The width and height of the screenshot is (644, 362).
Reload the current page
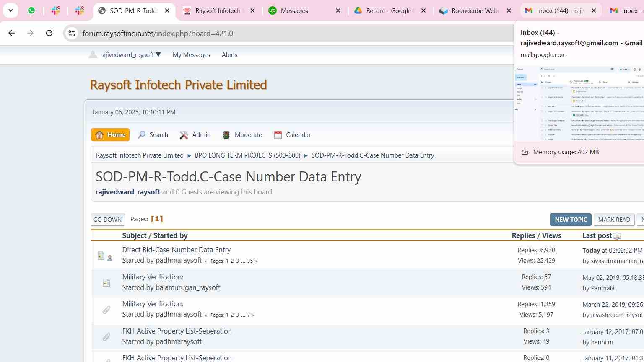49,33
